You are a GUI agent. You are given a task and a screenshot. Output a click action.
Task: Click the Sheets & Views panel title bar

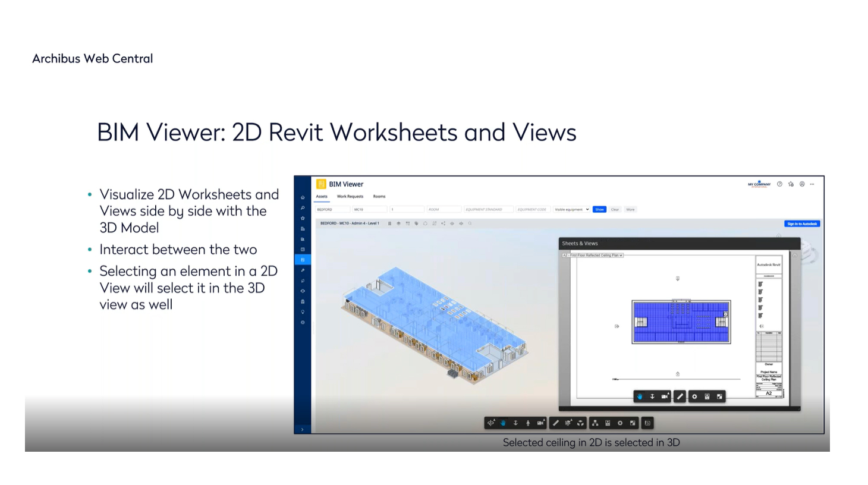[680, 243]
